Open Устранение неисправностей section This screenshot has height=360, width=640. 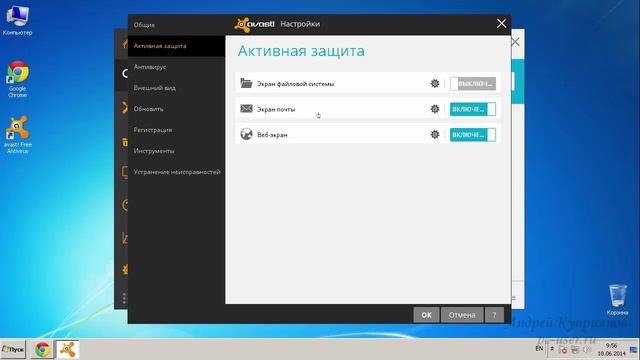click(x=176, y=172)
